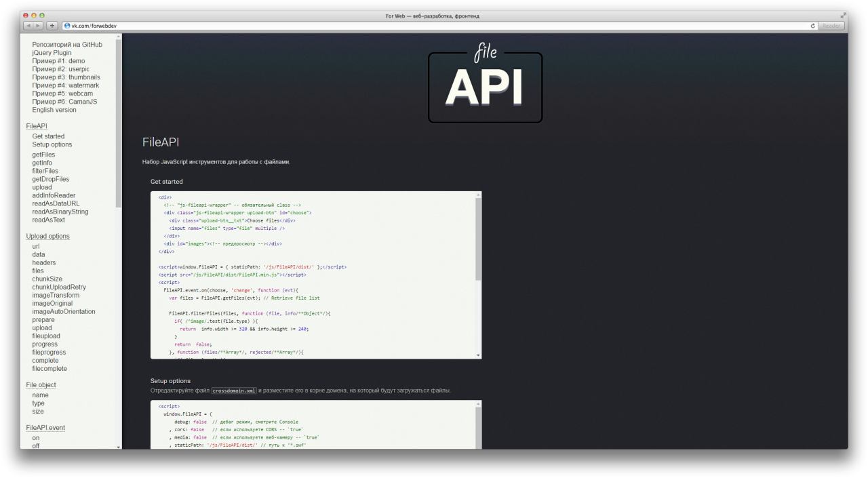Click the FileAPI page title heading
The image size is (868, 478).
(161, 142)
